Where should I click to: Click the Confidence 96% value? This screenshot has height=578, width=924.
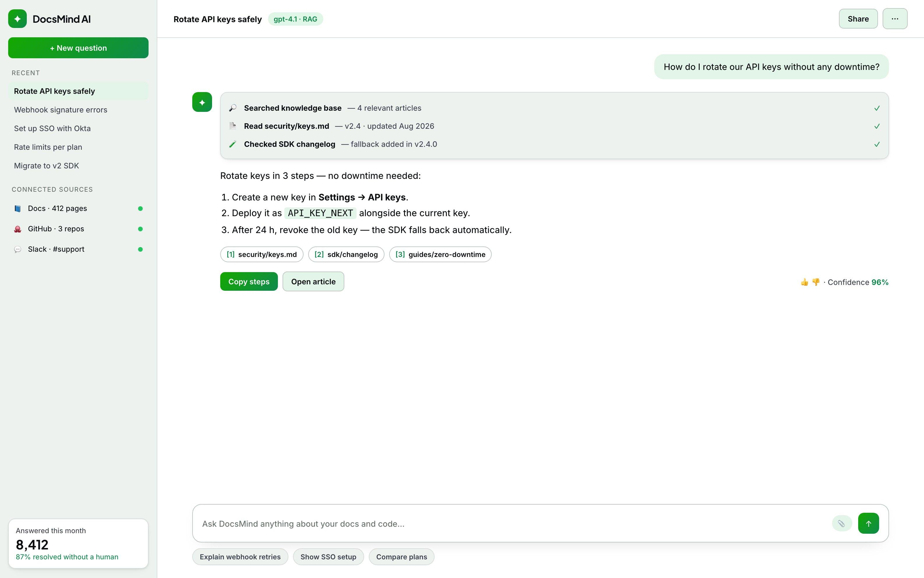(880, 282)
